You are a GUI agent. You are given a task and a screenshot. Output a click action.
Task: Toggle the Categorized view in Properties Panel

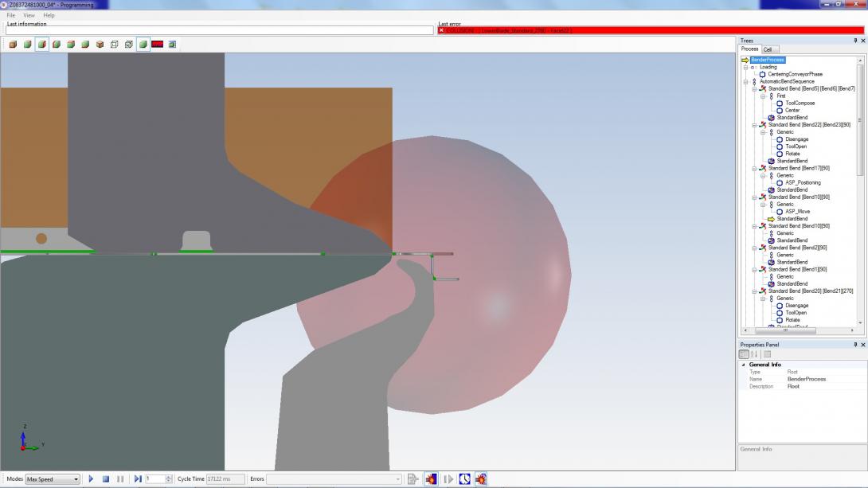click(x=745, y=354)
